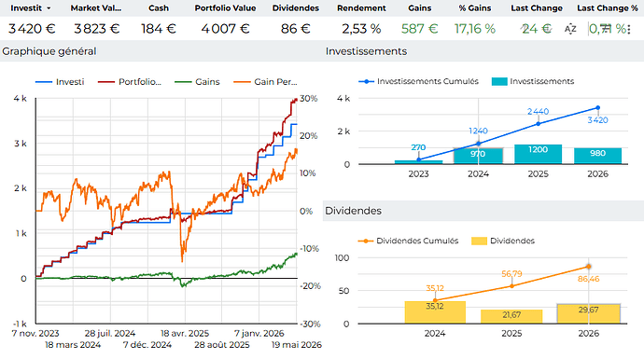
Task: Expand the dropdown arrow next to Investit
Action: point(49,8)
